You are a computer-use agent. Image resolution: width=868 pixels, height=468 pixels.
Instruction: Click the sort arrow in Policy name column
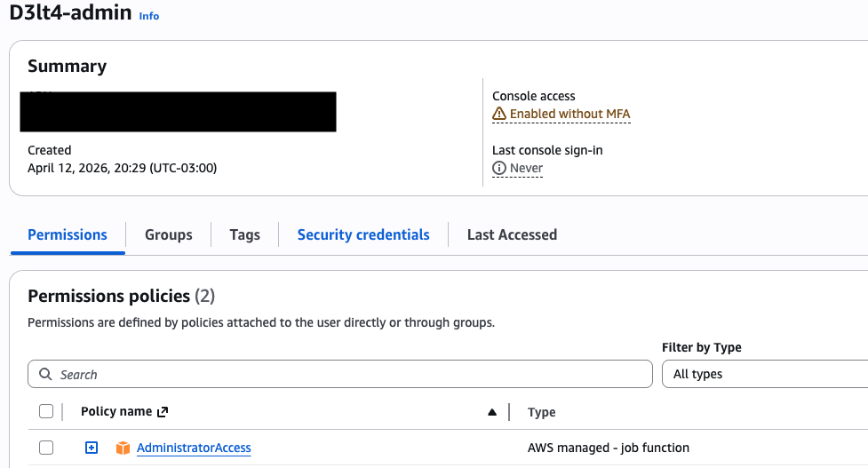click(x=492, y=412)
